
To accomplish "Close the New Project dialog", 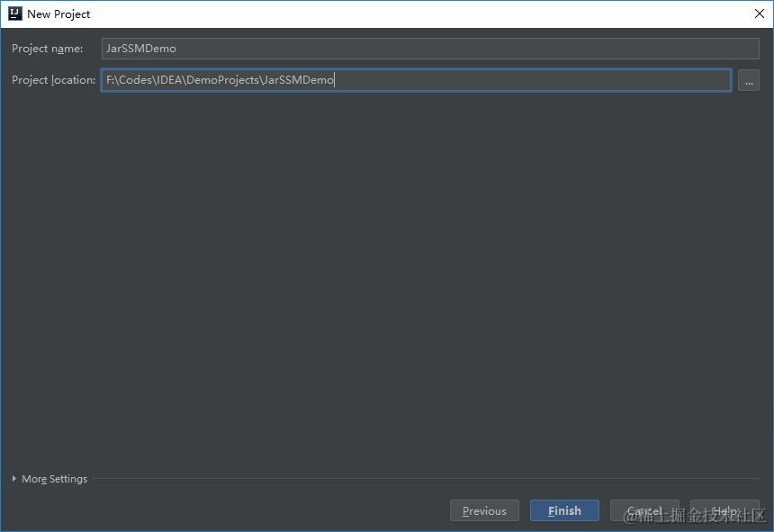I will coord(760,14).
